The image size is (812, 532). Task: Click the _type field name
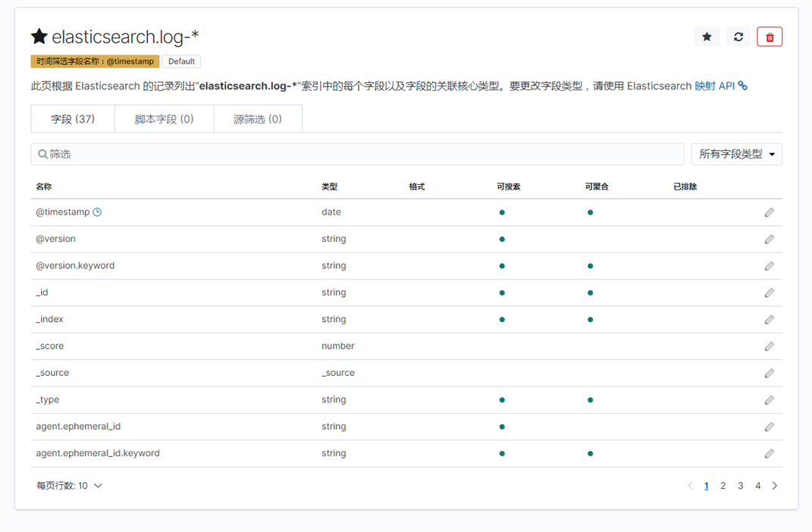click(x=48, y=399)
